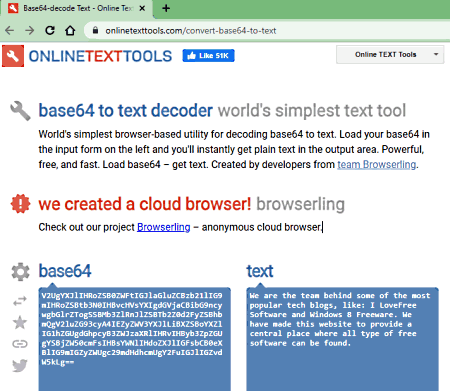Close the Base64-decode Text tab
The width and height of the screenshot is (450, 391).
[x=142, y=8]
